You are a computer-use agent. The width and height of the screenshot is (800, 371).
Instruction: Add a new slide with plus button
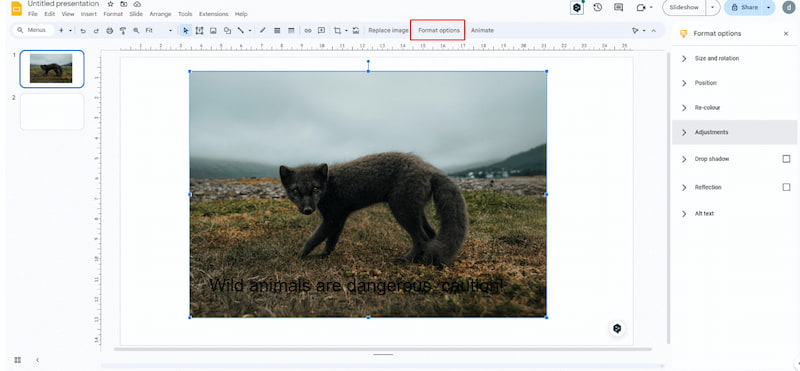(x=61, y=31)
